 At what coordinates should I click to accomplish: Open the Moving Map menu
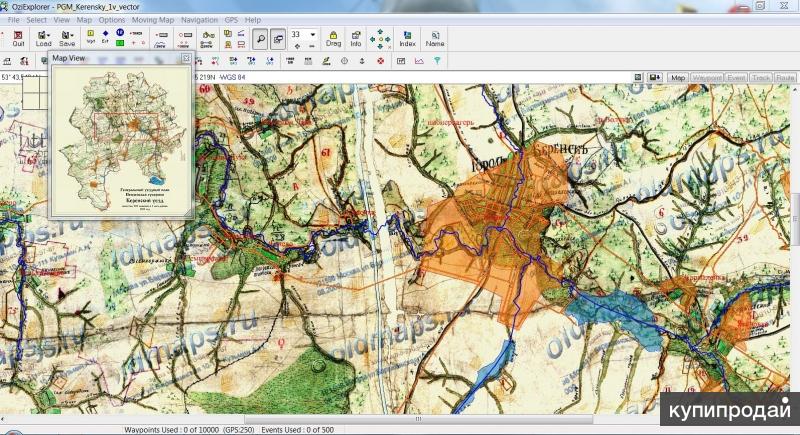click(153, 20)
